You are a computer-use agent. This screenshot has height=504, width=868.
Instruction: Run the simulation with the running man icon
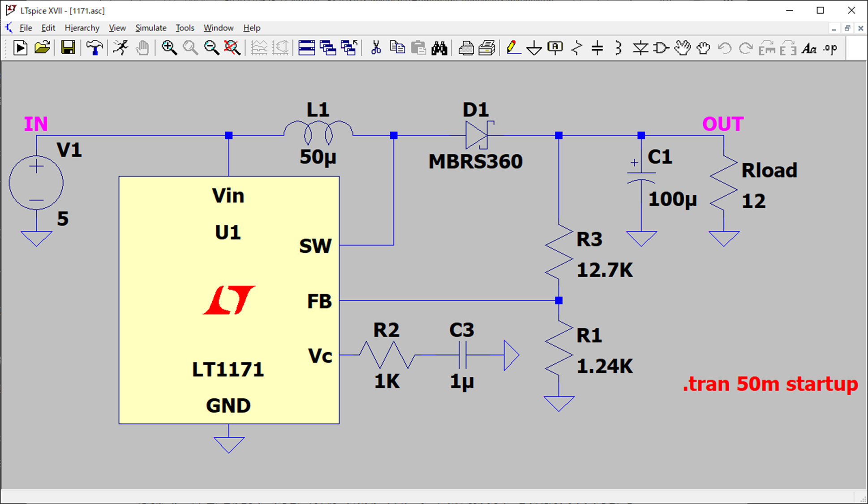(x=120, y=47)
